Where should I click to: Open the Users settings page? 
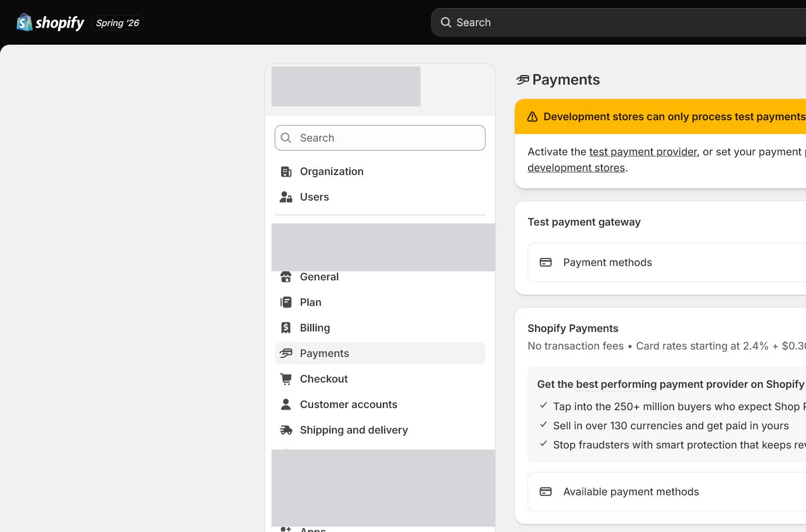point(380,197)
